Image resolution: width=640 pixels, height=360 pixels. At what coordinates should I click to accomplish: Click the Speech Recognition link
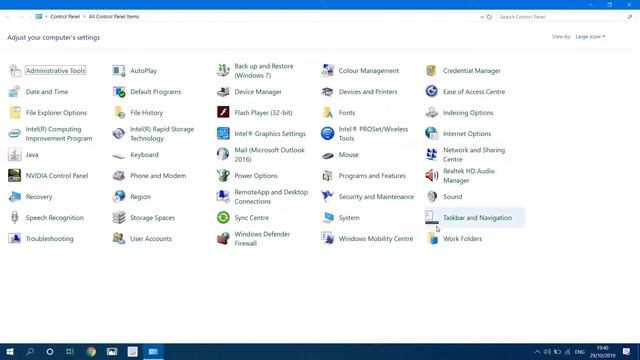click(x=55, y=218)
